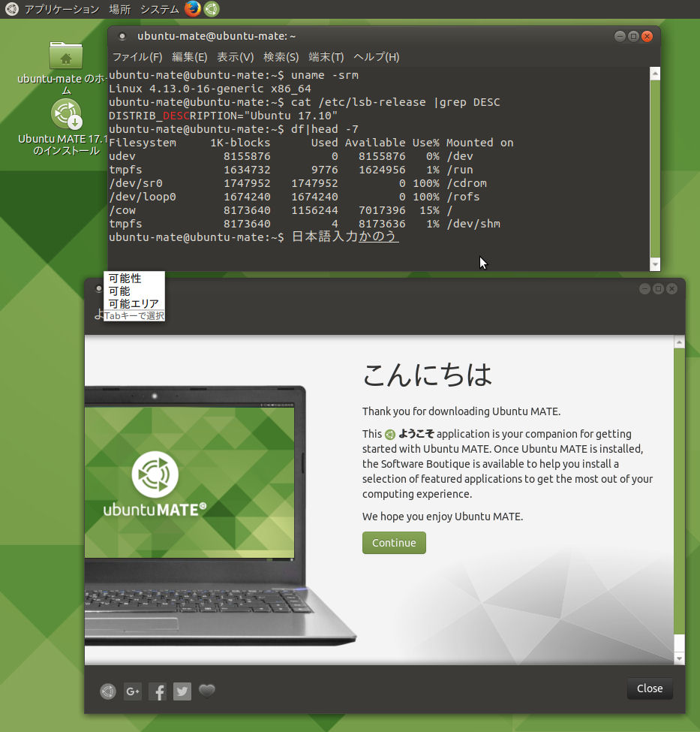
Task: Open ヘルプ(H) menu in terminal
Action: pos(376,57)
